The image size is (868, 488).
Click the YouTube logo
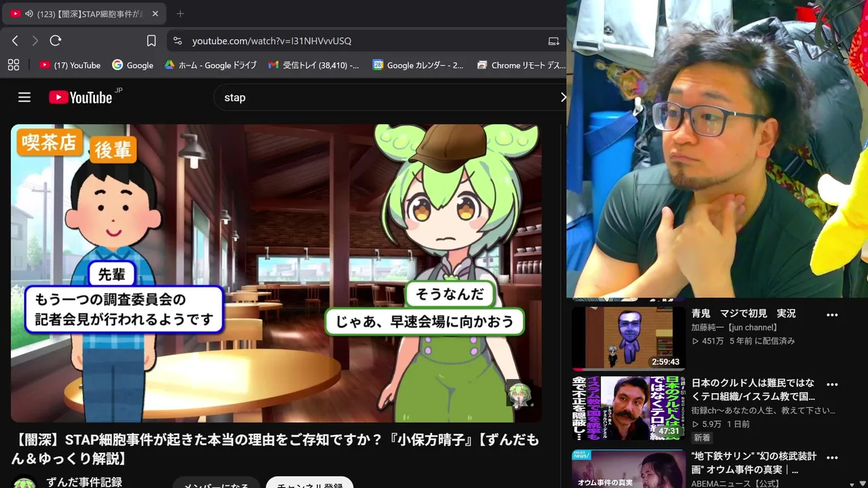click(81, 98)
